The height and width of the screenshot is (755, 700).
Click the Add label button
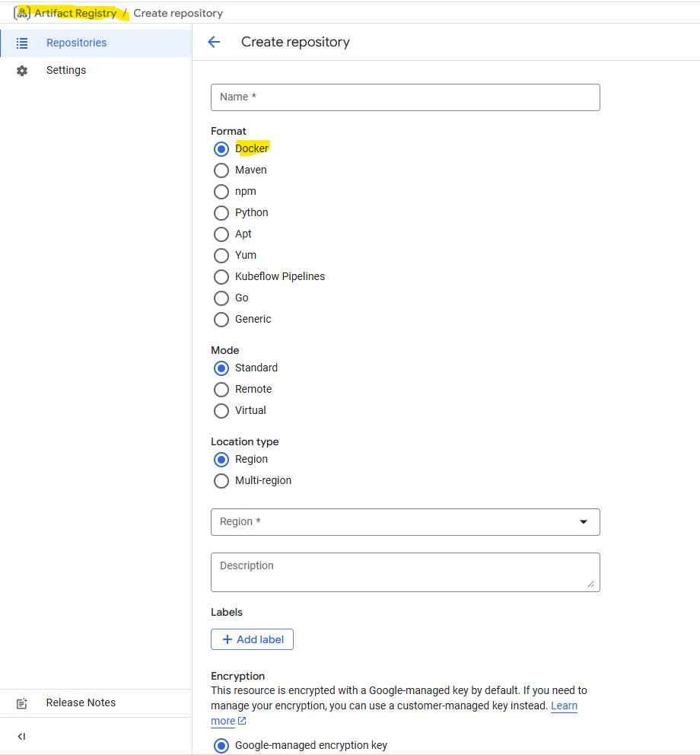[252, 639]
